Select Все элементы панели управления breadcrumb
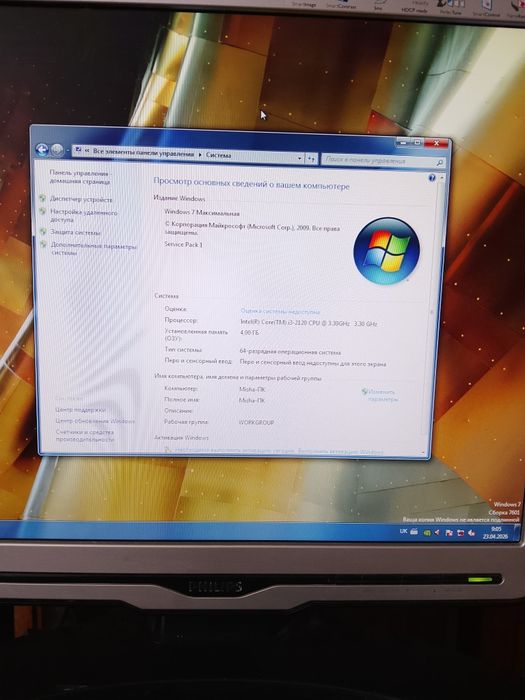525x700 pixels. [143, 153]
